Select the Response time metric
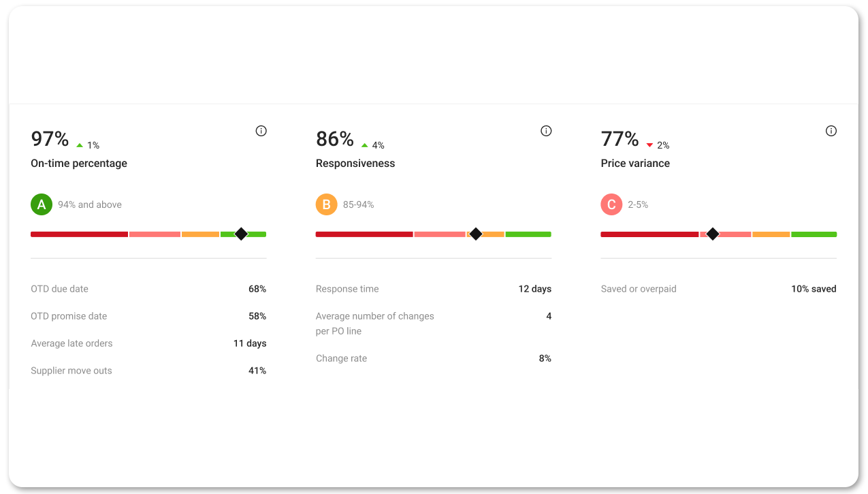 [x=347, y=288]
